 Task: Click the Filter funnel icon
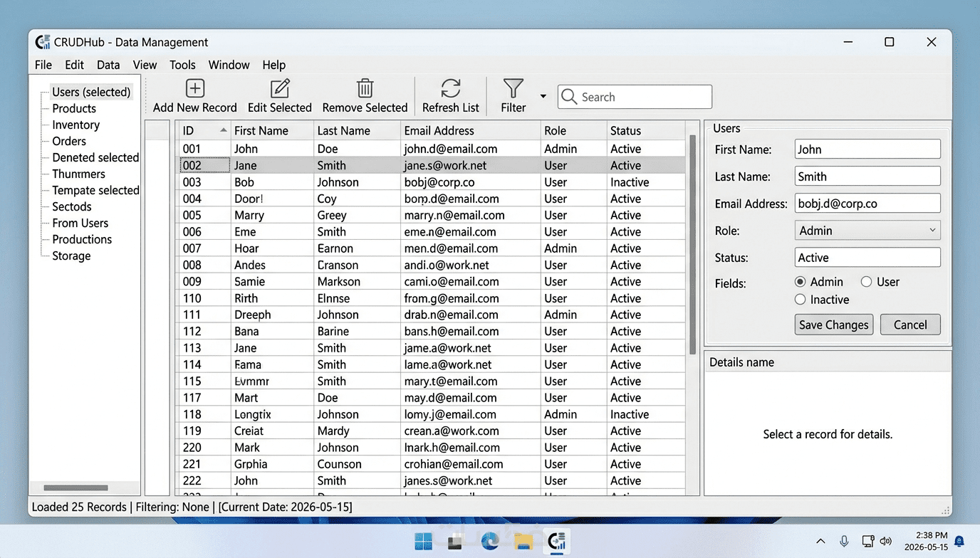coord(513,88)
